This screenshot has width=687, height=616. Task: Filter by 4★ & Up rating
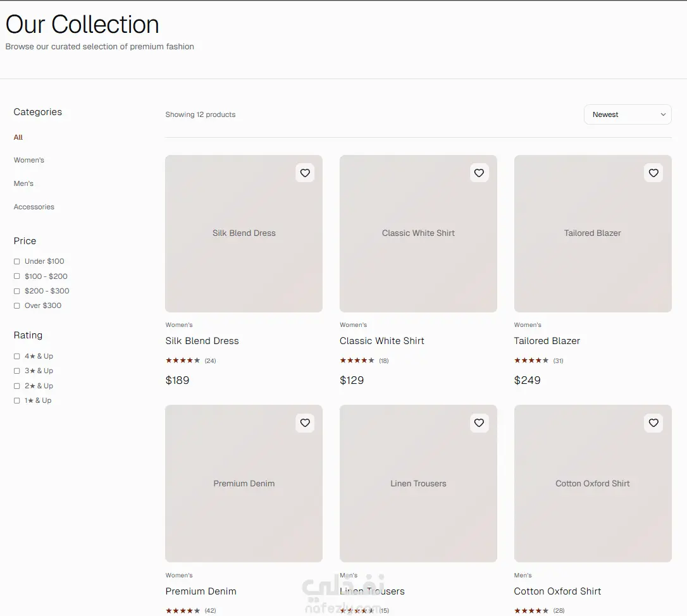pos(16,356)
